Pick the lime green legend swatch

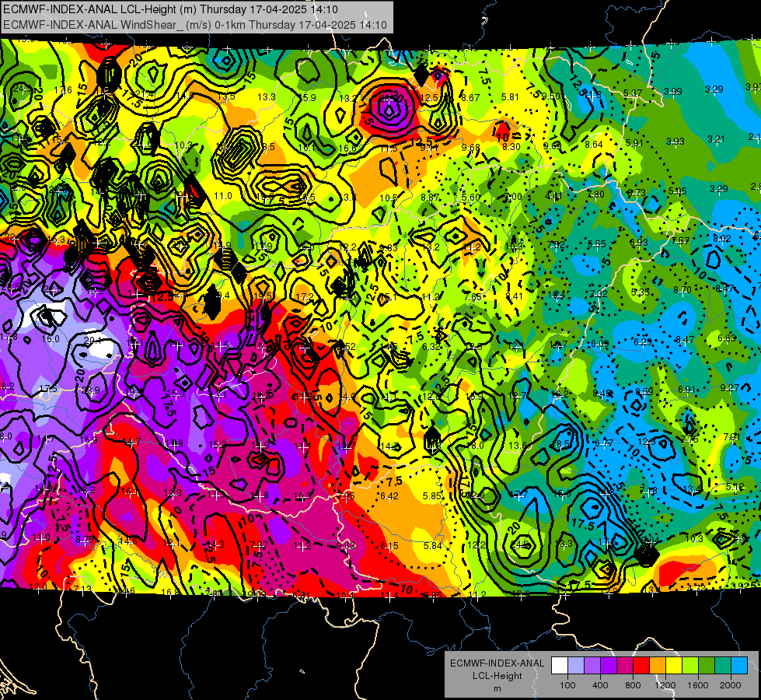pyautogui.click(x=689, y=666)
